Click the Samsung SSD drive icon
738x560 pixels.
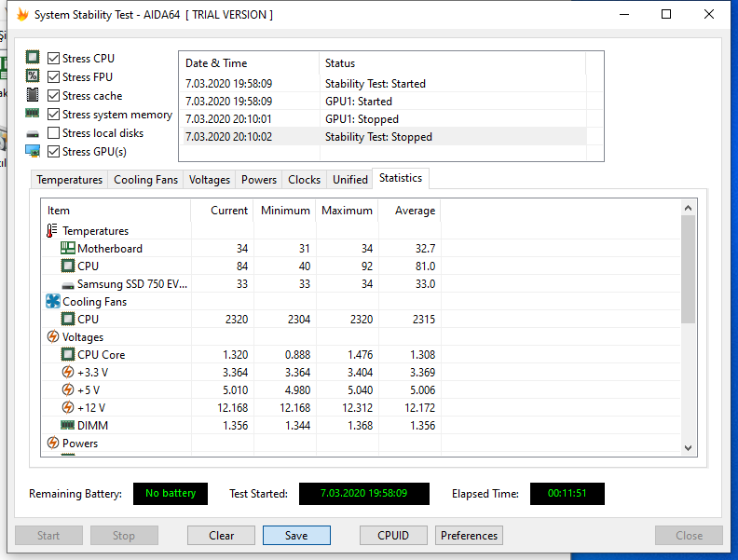pos(68,285)
